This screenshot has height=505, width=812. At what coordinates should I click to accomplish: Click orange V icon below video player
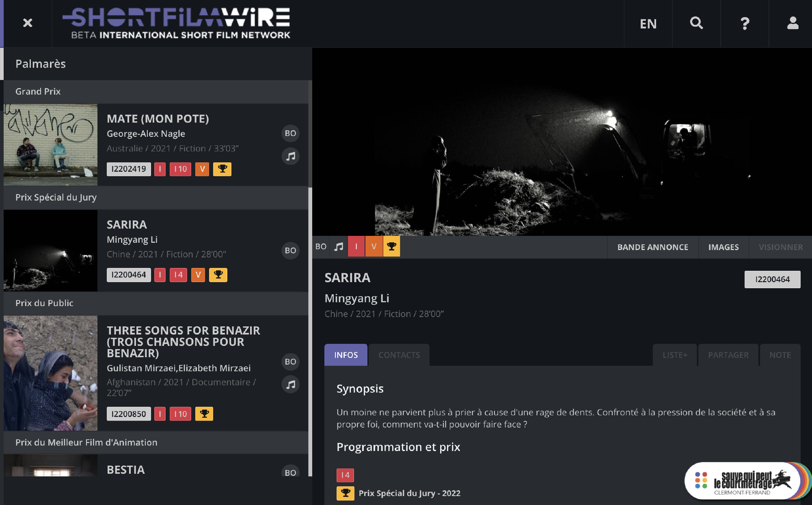point(374,246)
